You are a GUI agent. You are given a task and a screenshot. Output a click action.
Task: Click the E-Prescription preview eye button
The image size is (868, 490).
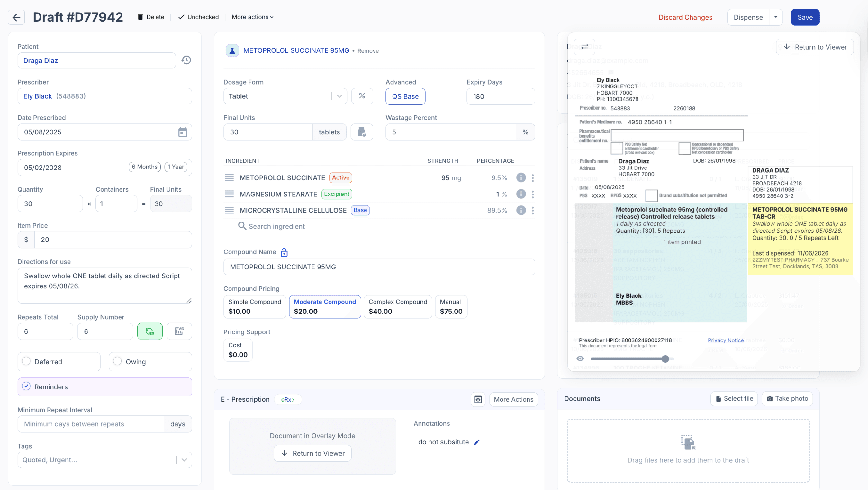pos(478,399)
